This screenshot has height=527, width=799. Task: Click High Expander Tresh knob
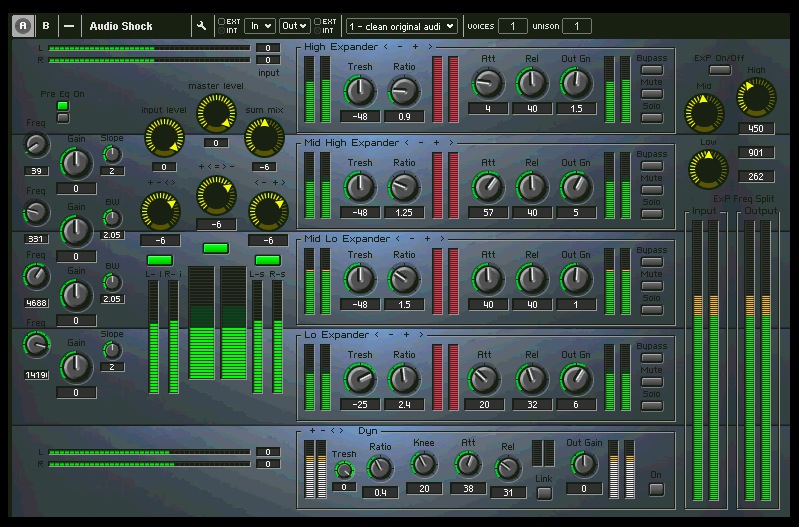coord(360,91)
